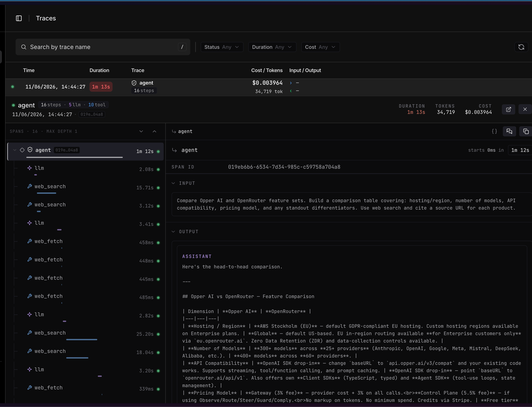Open the Duration filter dropdown
The image size is (532, 407).
[x=272, y=47]
